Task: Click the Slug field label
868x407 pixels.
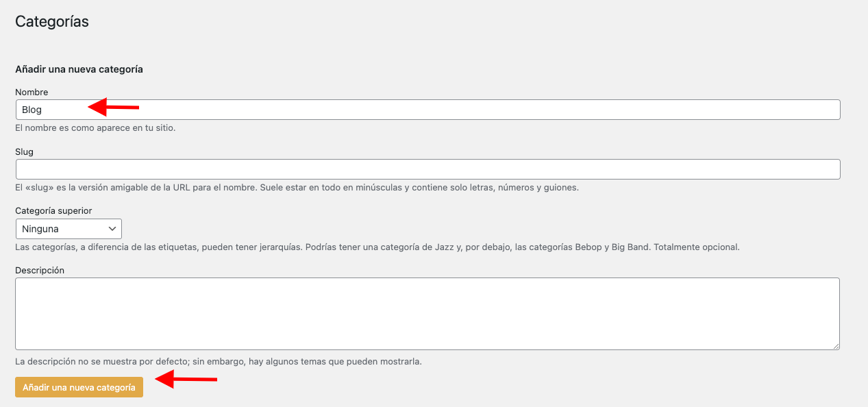Action: (24, 151)
